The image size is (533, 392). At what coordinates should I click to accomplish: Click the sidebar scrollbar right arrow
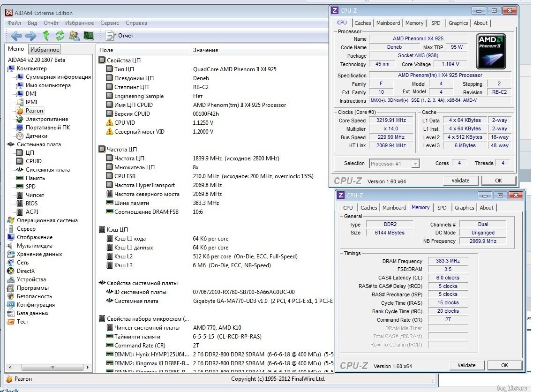click(88, 367)
